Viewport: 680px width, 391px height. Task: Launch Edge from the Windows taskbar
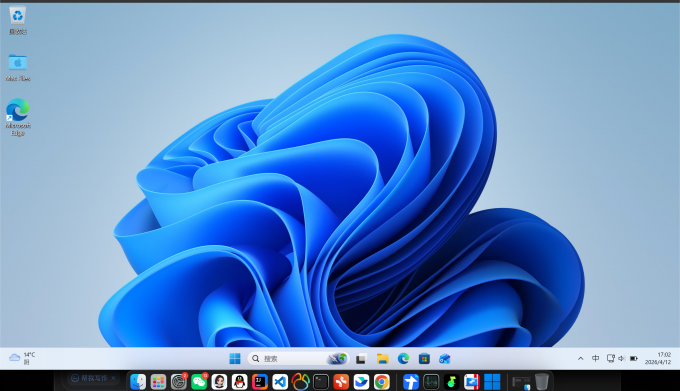pyautogui.click(x=403, y=358)
